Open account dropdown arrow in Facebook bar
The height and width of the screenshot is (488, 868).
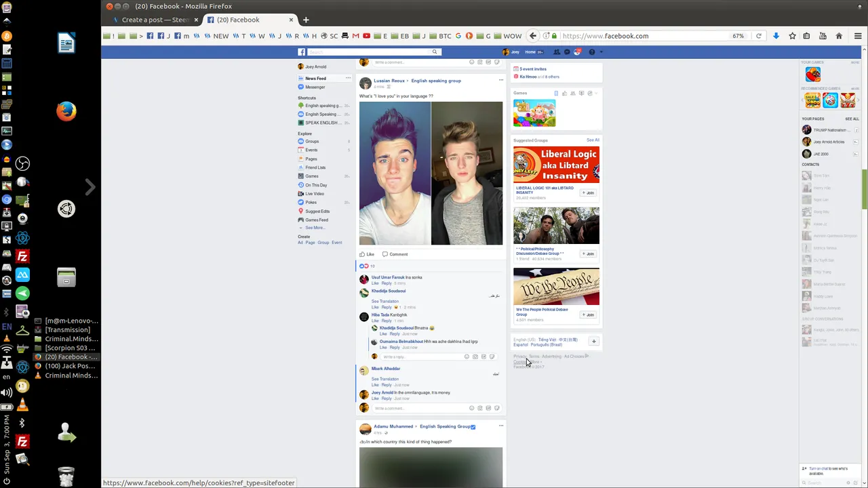pyautogui.click(x=601, y=52)
